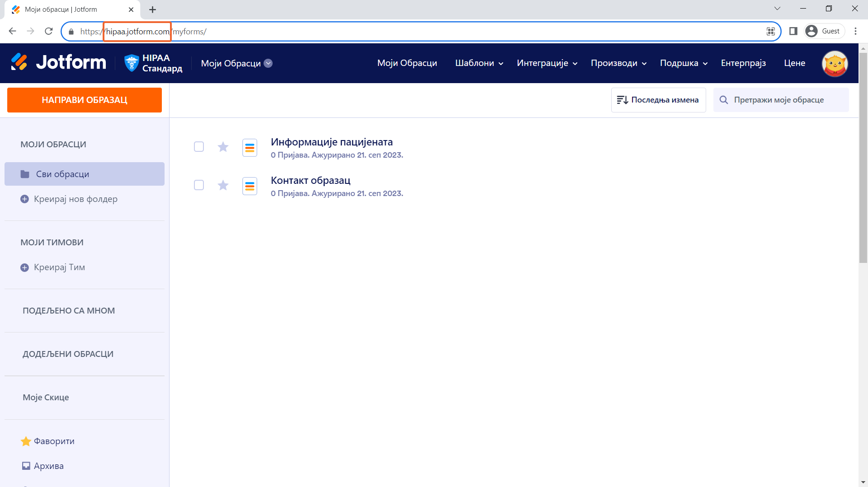Open the Chrome three-dot menu
This screenshot has height=487, width=868.
[x=855, y=31]
